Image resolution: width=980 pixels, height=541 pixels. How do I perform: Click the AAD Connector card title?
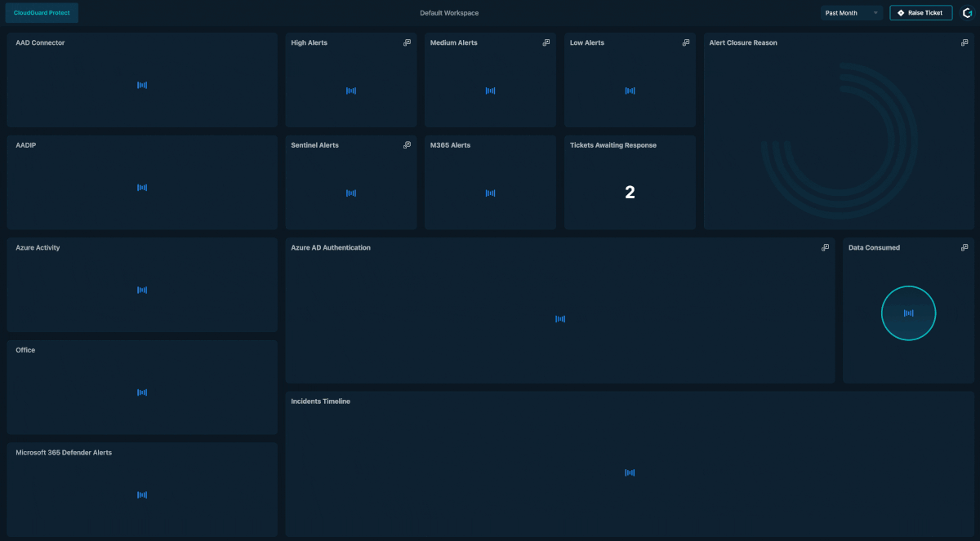[x=40, y=42]
